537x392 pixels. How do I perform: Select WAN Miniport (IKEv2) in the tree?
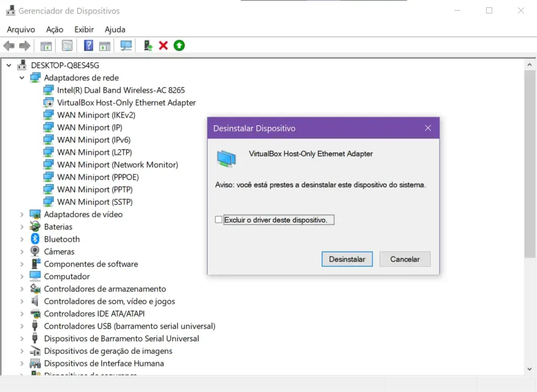pos(96,115)
